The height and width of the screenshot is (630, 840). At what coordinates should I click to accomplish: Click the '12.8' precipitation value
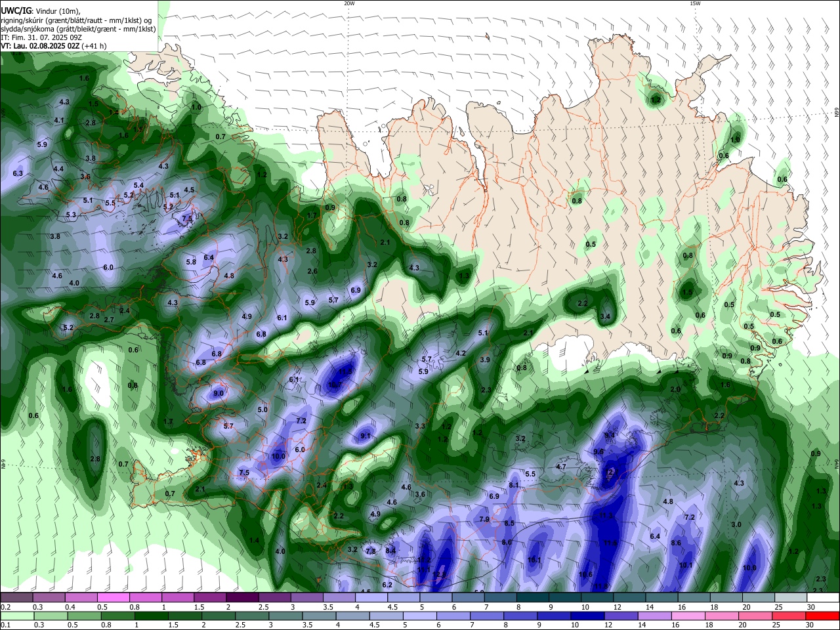click(x=440, y=575)
